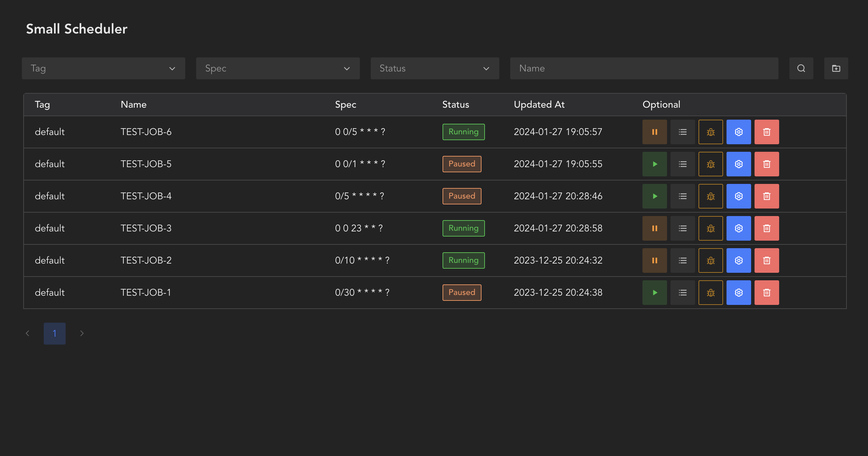Expand the Status filter dropdown
Image resolution: width=868 pixels, height=456 pixels.
(434, 68)
